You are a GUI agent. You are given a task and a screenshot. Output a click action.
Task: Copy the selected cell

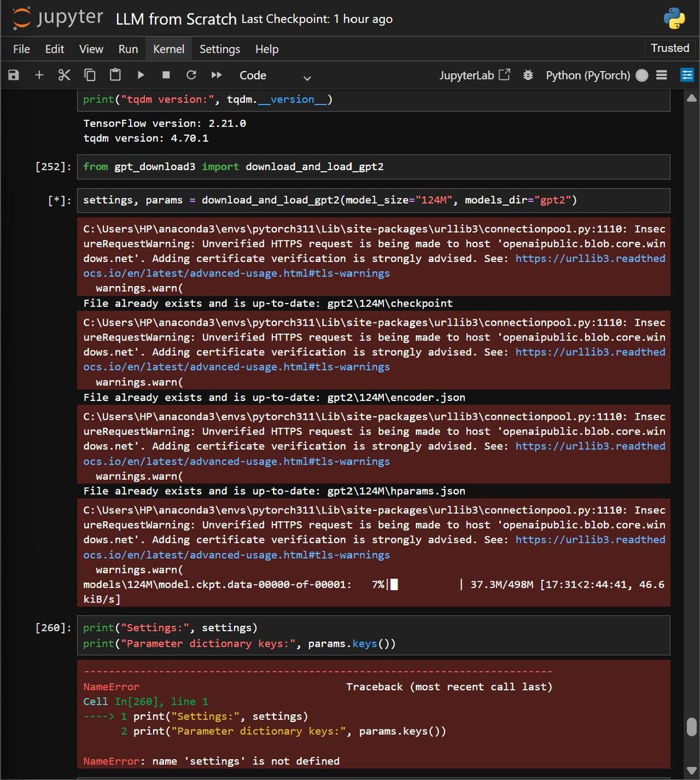coord(90,75)
